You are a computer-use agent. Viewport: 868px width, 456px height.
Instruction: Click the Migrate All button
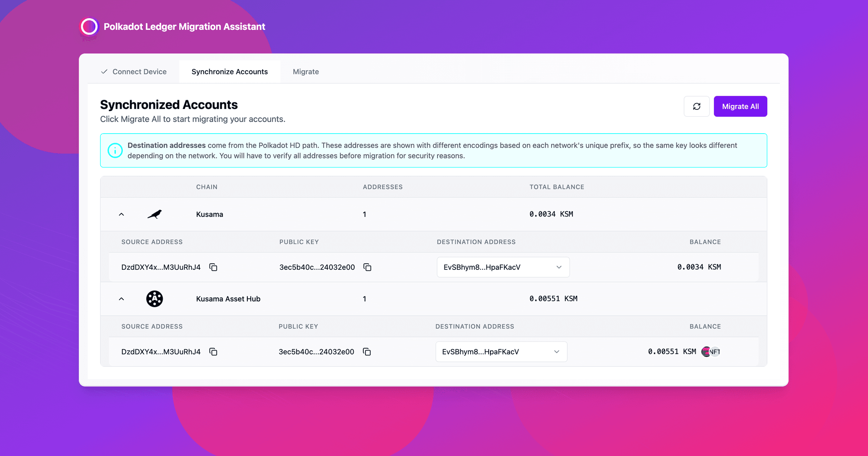(740, 106)
